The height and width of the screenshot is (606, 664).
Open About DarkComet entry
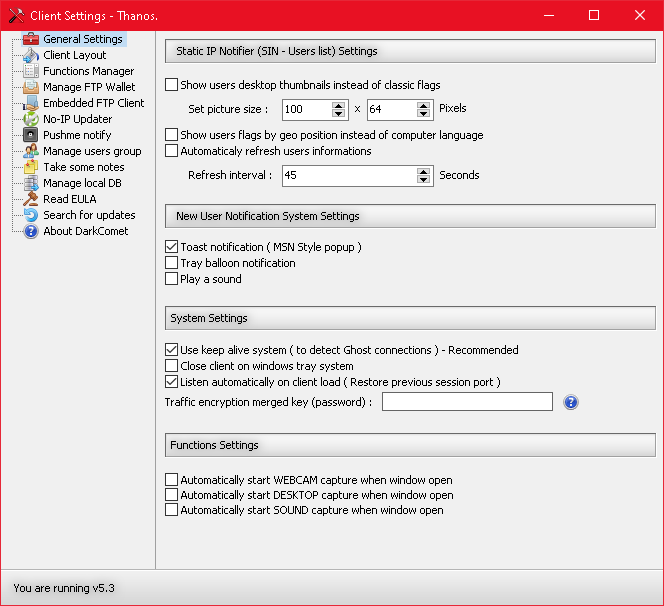click(85, 231)
